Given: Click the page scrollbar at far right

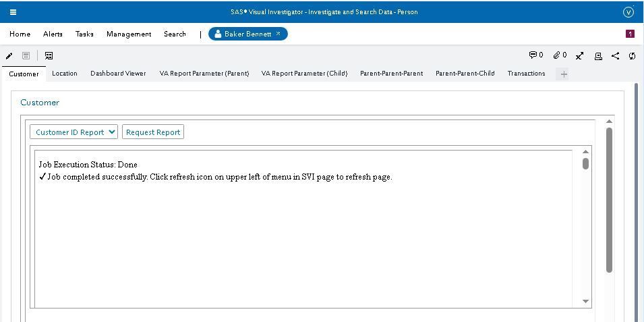Looking at the screenshot, I should coord(636,202).
